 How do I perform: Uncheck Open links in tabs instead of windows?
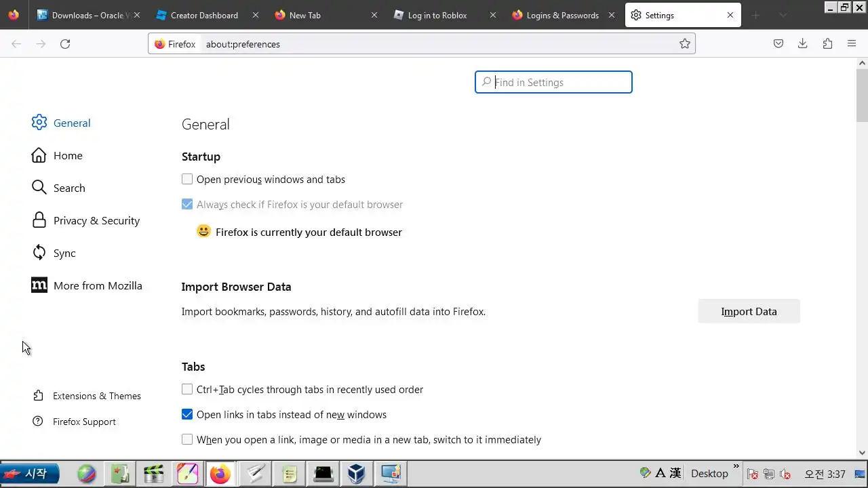tap(187, 415)
